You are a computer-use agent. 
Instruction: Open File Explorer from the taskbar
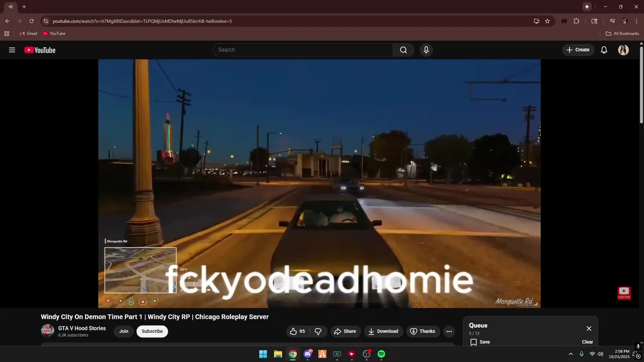click(278, 354)
